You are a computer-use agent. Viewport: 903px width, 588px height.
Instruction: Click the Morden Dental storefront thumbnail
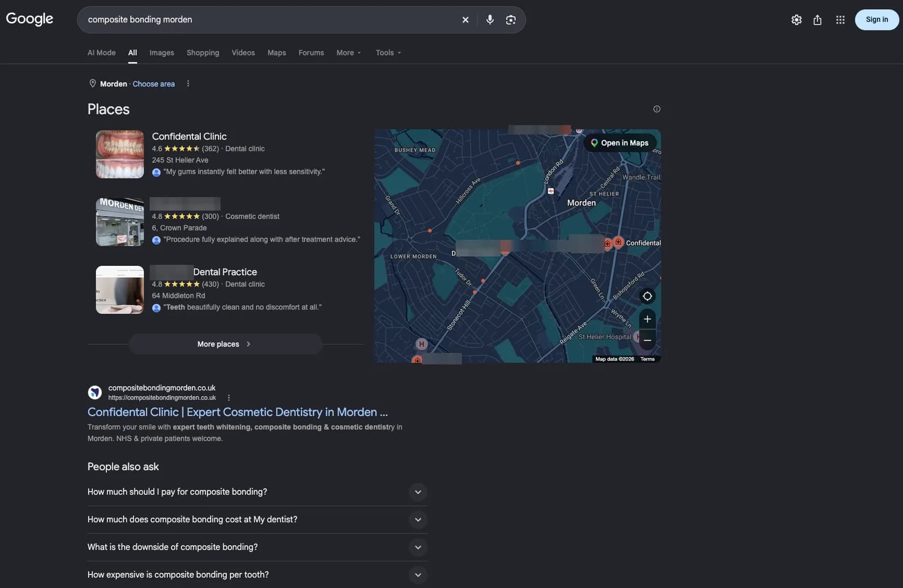pos(120,222)
